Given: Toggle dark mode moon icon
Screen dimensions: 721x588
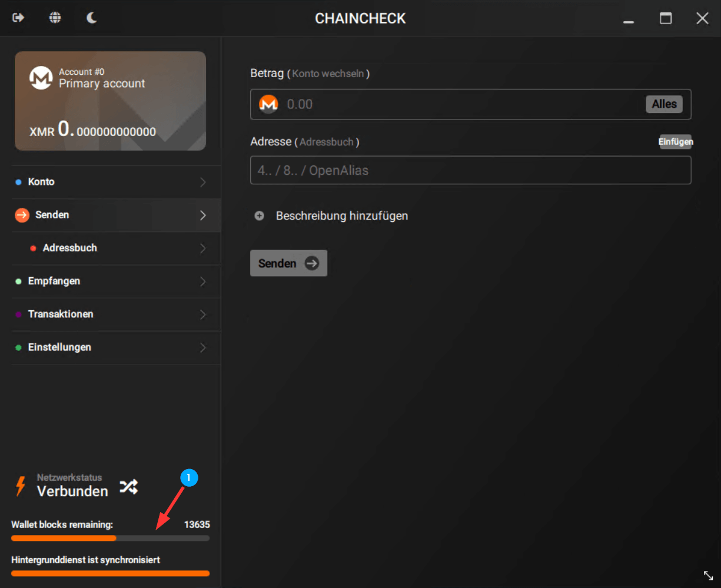Looking at the screenshot, I should (x=91, y=18).
